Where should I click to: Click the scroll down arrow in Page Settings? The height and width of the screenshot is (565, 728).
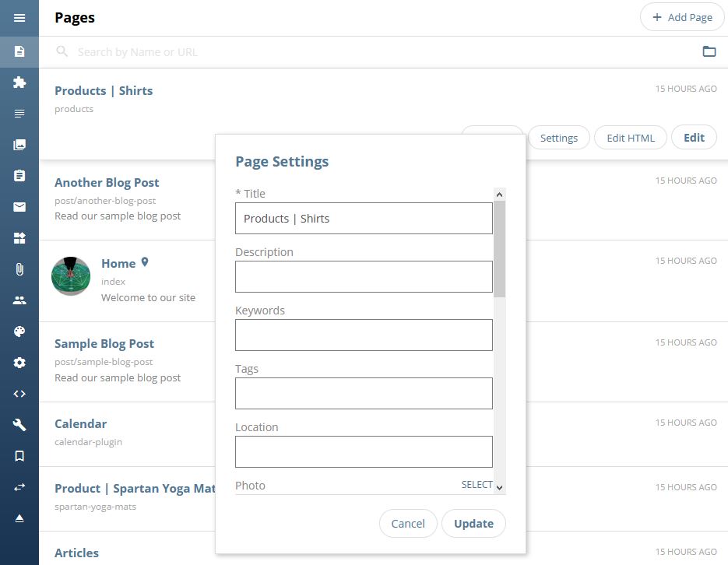coord(500,487)
